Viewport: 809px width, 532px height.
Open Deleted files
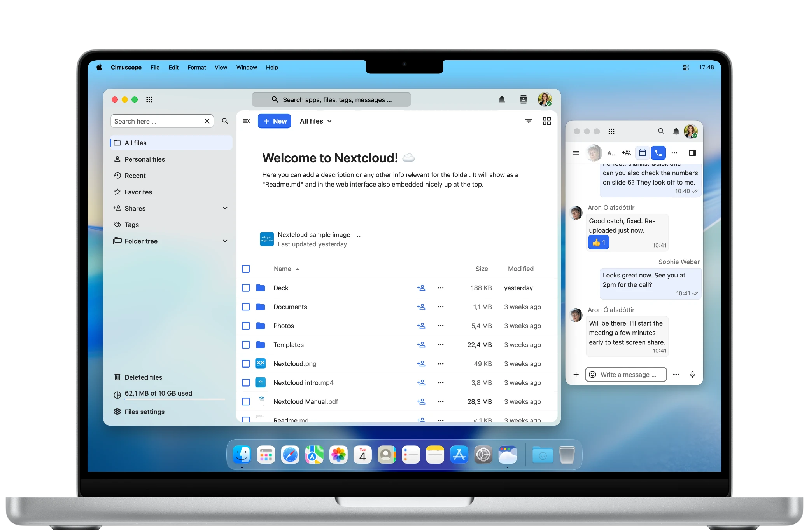pyautogui.click(x=171, y=377)
